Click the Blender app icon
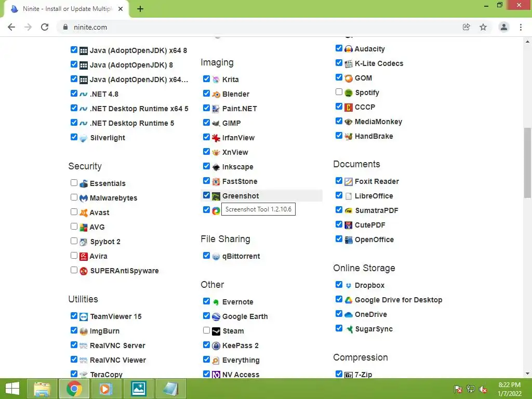532x399 pixels. (x=216, y=95)
